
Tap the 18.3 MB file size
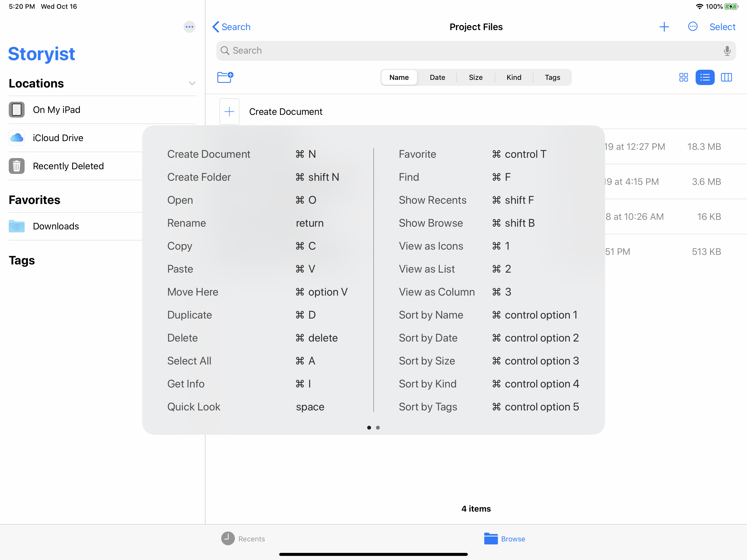pyautogui.click(x=704, y=147)
